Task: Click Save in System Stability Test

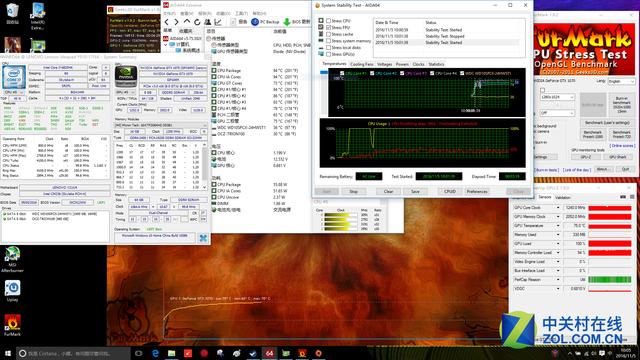Action: click(x=415, y=191)
